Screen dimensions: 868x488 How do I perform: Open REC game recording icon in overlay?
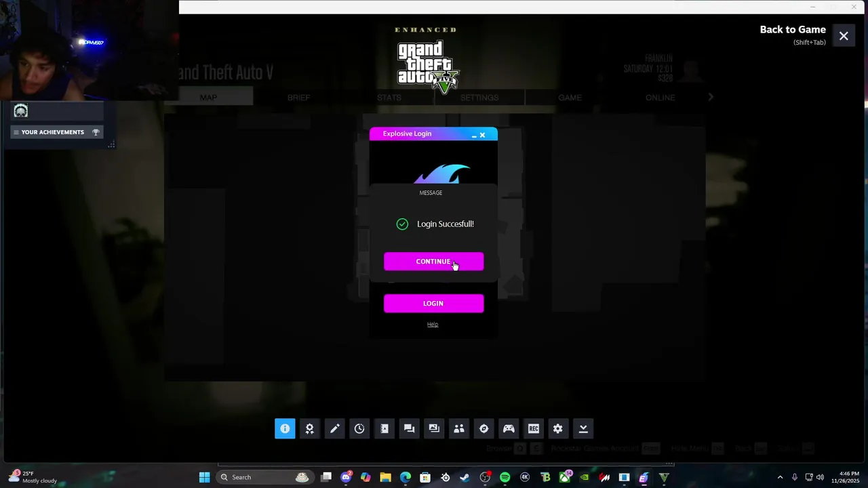click(x=534, y=428)
